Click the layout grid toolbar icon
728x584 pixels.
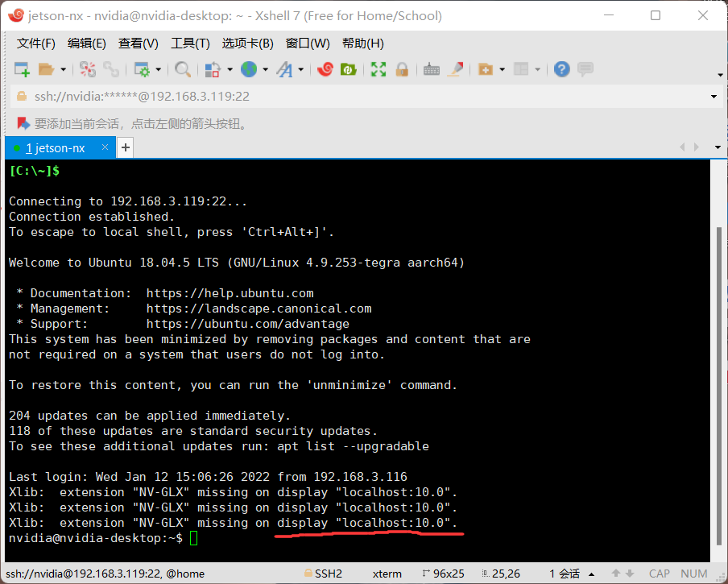521,69
